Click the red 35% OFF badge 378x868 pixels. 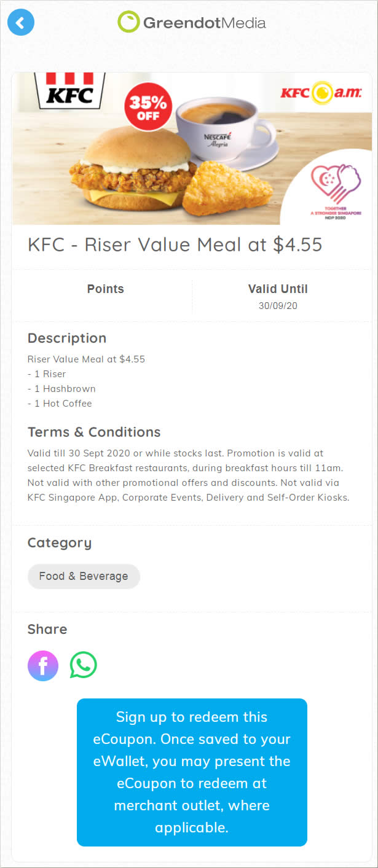[x=148, y=106]
